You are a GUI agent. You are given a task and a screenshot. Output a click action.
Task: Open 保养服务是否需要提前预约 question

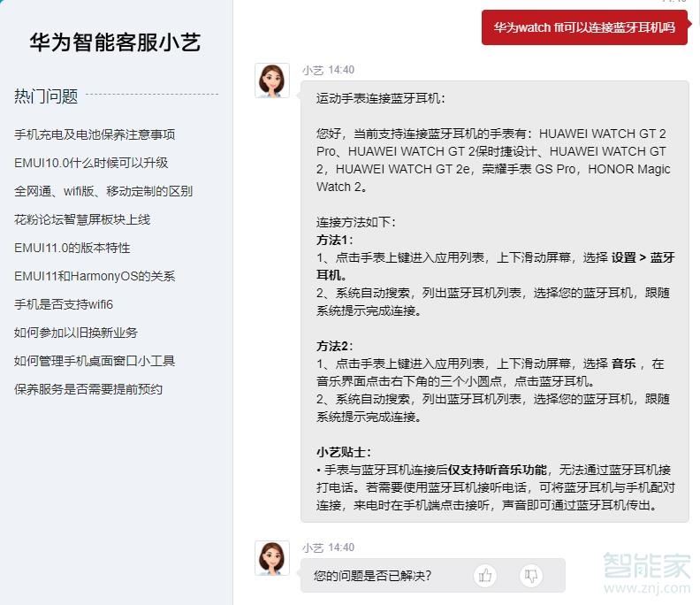[88, 389]
